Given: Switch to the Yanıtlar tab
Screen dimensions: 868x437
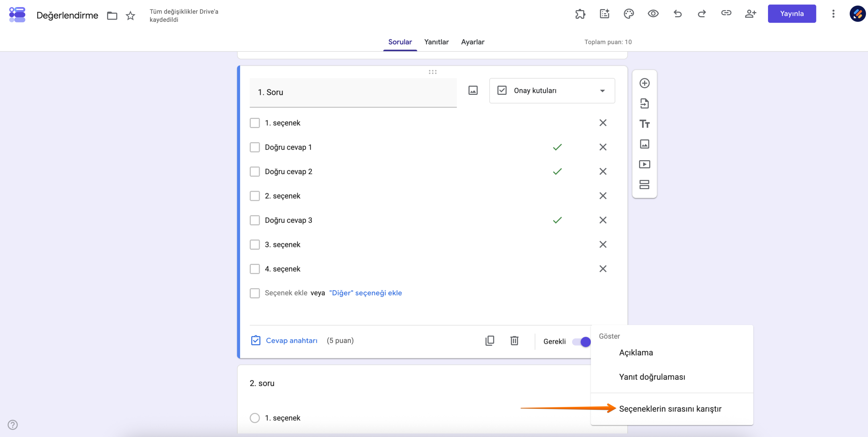Looking at the screenshot, I should click(x=436, y=42).
